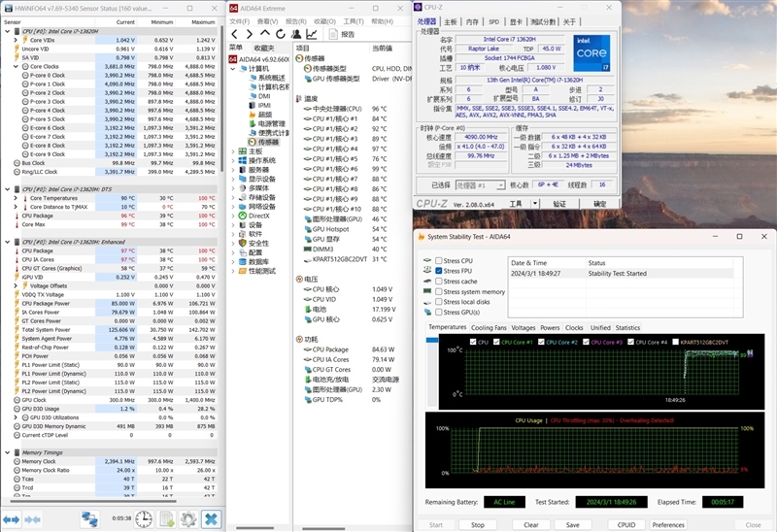
Task: Select AIDA64 收藏夹 favorites panel tab
Action: pos(263,48)
